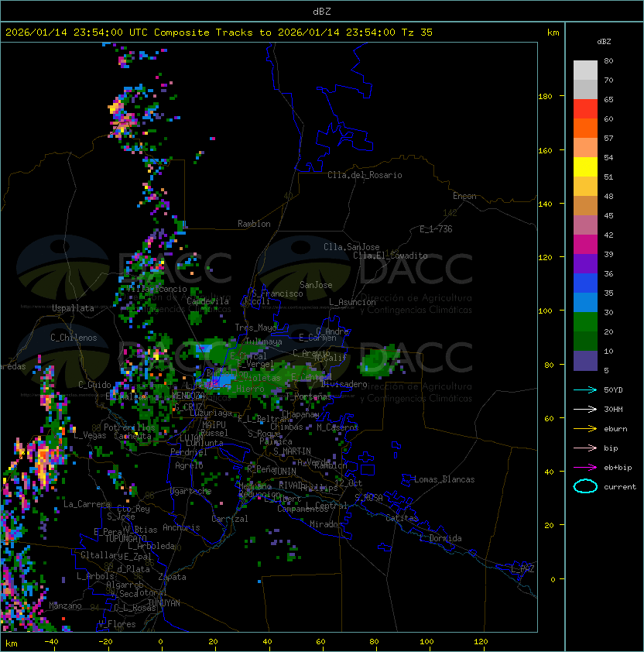Click the 'Catitas' map label
The image size is (644, 652).
[x=402, y=518]
